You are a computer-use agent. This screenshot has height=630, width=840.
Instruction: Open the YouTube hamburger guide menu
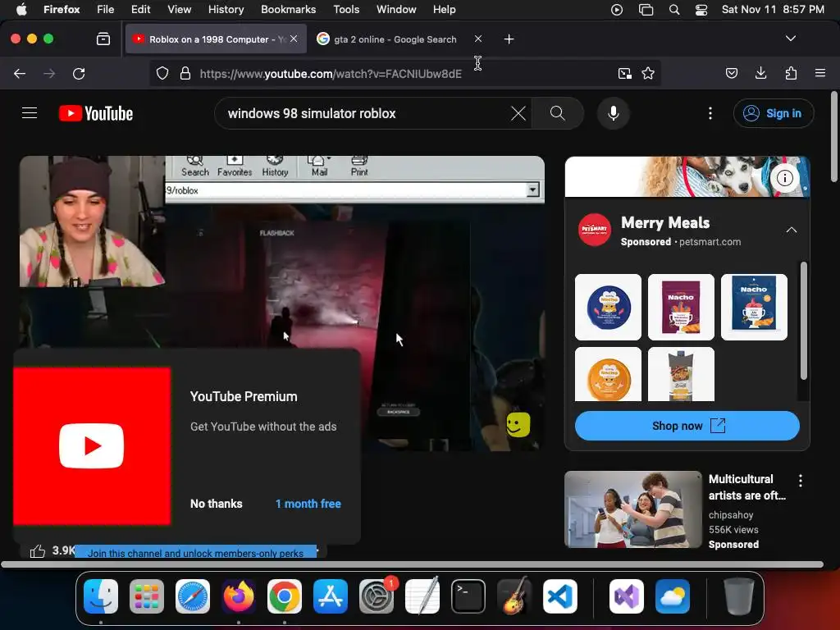(30, 113)
